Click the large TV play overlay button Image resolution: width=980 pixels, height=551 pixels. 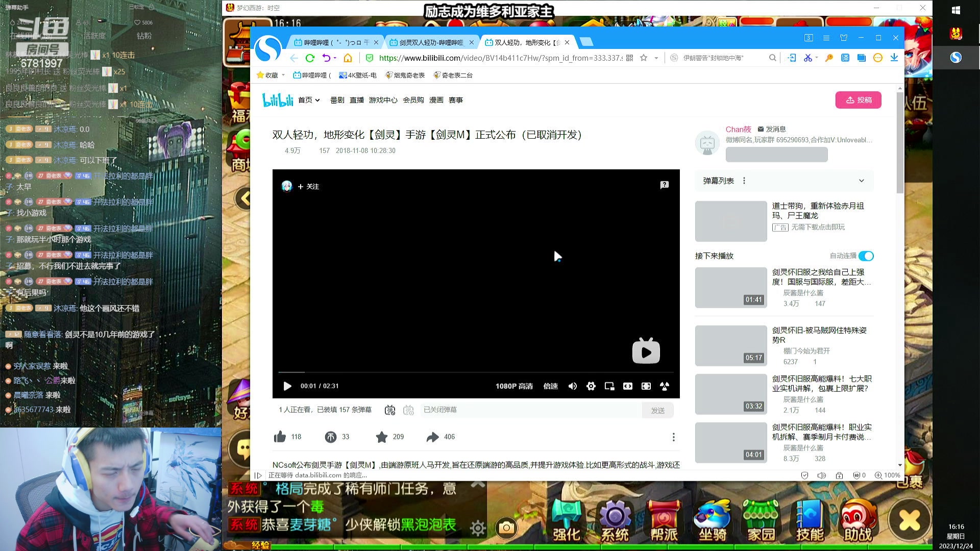(646, 351)
